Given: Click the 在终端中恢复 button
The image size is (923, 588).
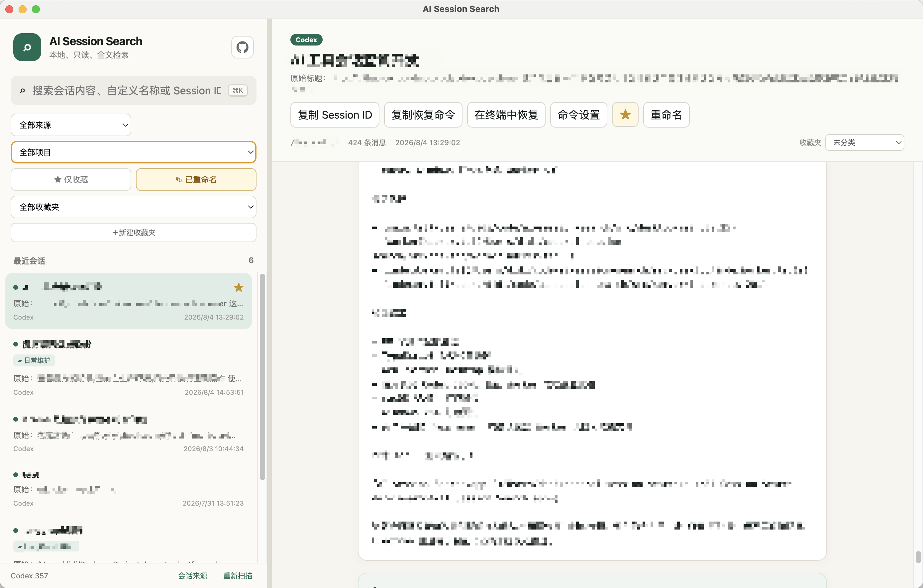Looking at the screenshot, I should (x=506, y=115).
